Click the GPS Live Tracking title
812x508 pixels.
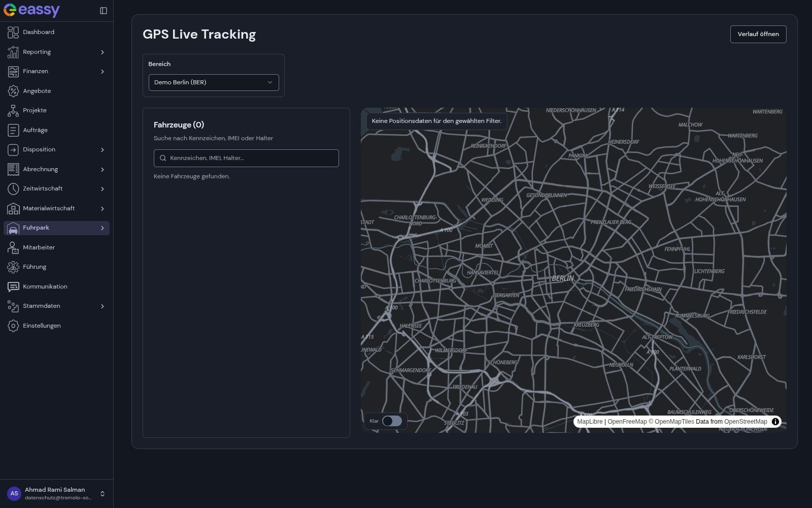pos(199,34)
